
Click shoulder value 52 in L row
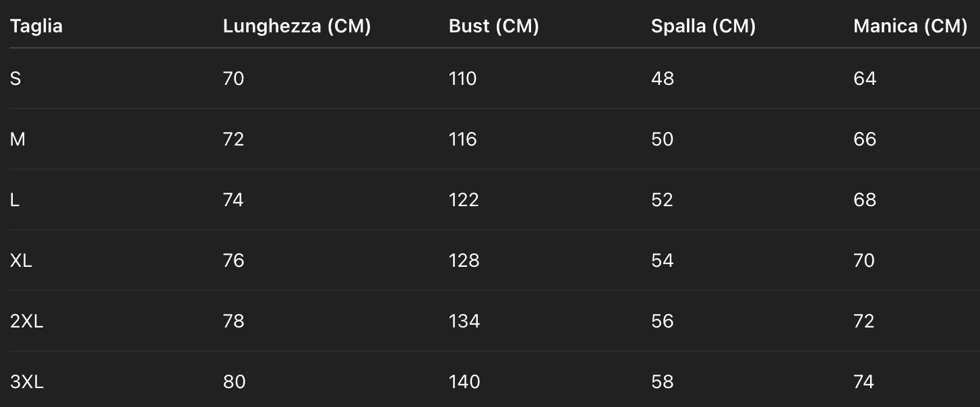(662, 200)
